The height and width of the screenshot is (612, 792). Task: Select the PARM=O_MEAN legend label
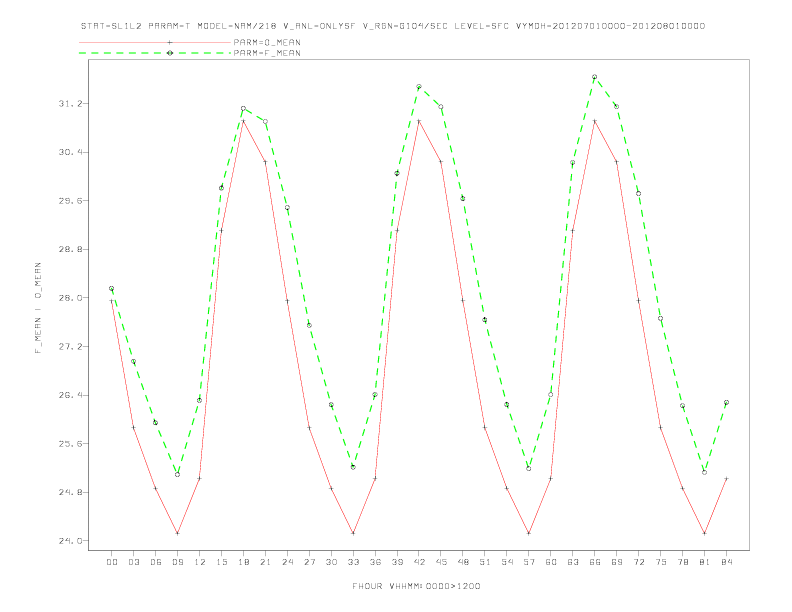coord(267,42)
